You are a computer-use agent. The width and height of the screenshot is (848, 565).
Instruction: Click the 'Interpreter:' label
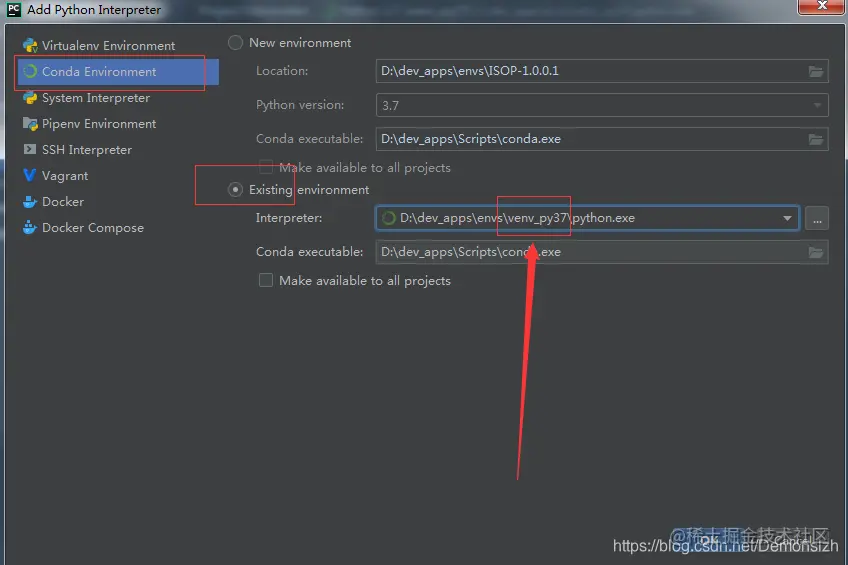(289, 218)
